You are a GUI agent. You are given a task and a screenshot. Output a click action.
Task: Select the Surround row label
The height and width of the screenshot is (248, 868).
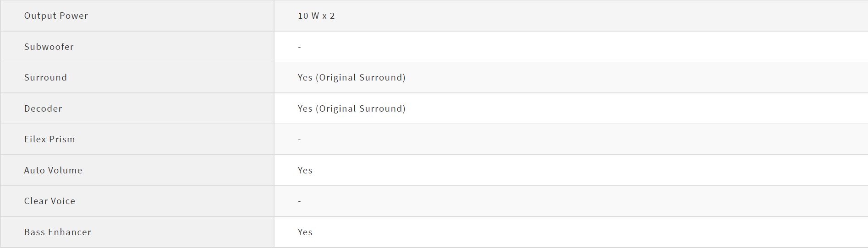pos(45,77)
